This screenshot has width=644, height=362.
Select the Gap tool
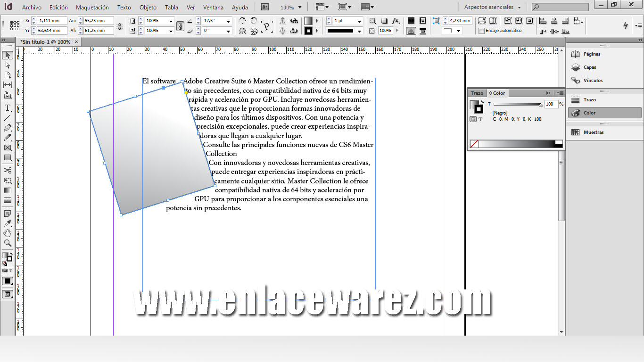click(x=8, y=85)
